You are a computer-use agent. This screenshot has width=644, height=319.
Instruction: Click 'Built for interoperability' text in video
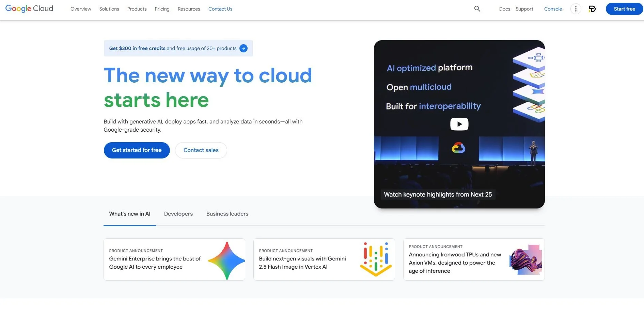[x=433, y=106]
